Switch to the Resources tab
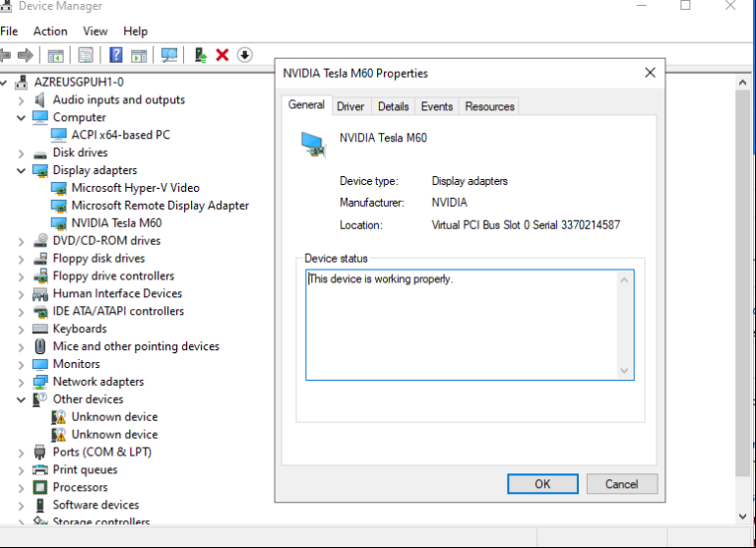 pos(490,106)
